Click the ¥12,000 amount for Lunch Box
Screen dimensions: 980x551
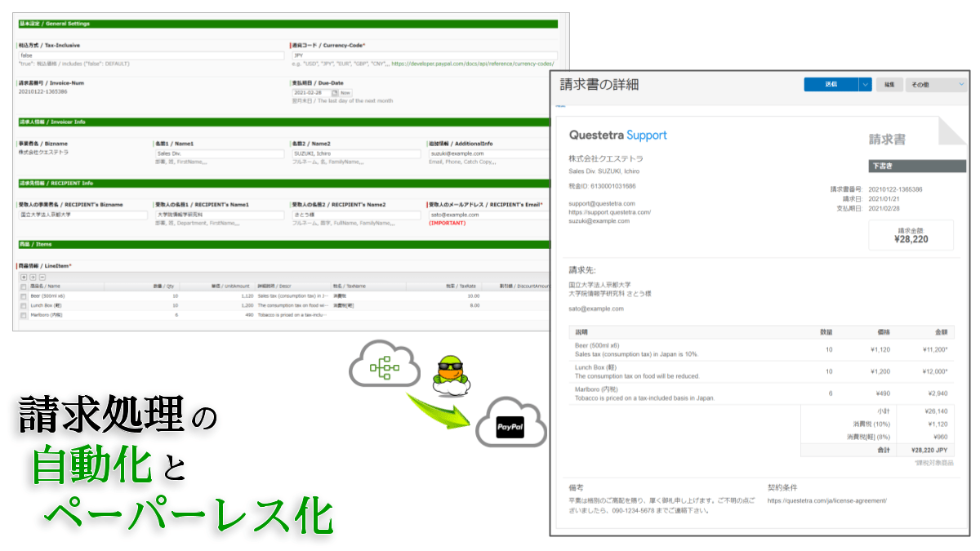coord(935,371)
